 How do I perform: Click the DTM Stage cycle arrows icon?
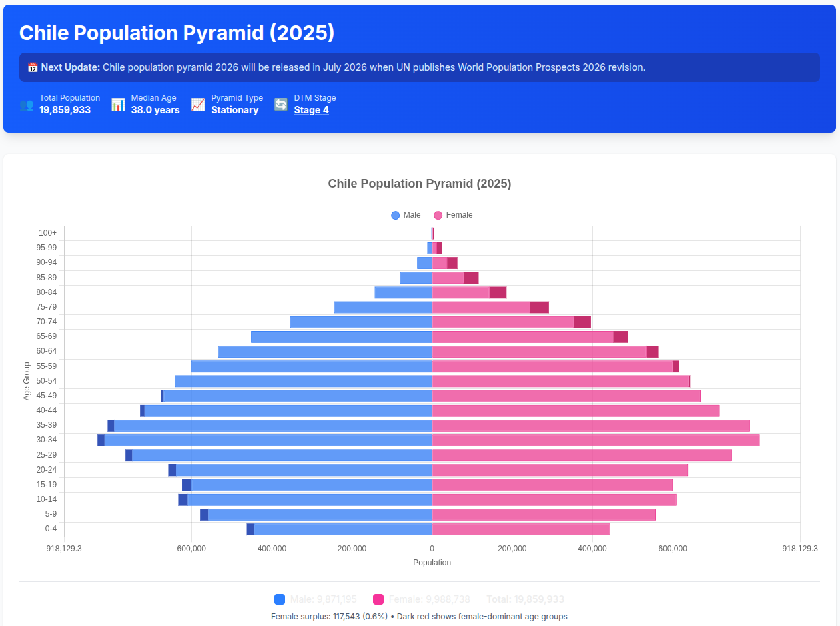coord(281,105)
